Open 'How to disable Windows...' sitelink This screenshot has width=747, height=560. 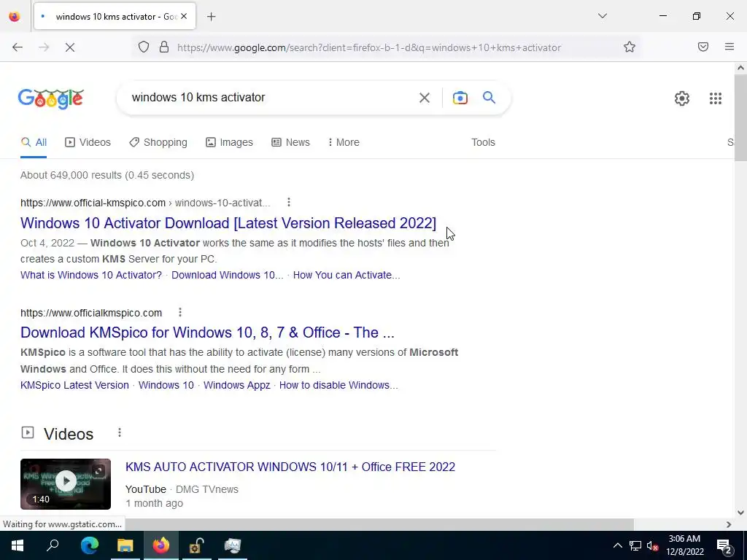point(338,385)
